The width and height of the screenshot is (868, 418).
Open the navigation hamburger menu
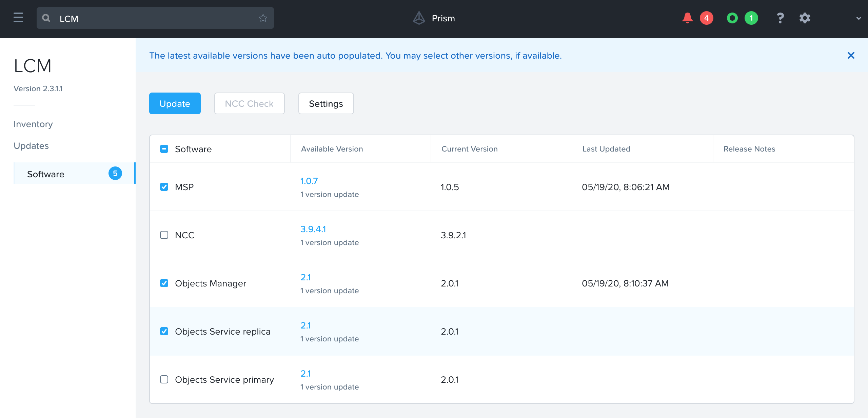click(x=18, y=18)
